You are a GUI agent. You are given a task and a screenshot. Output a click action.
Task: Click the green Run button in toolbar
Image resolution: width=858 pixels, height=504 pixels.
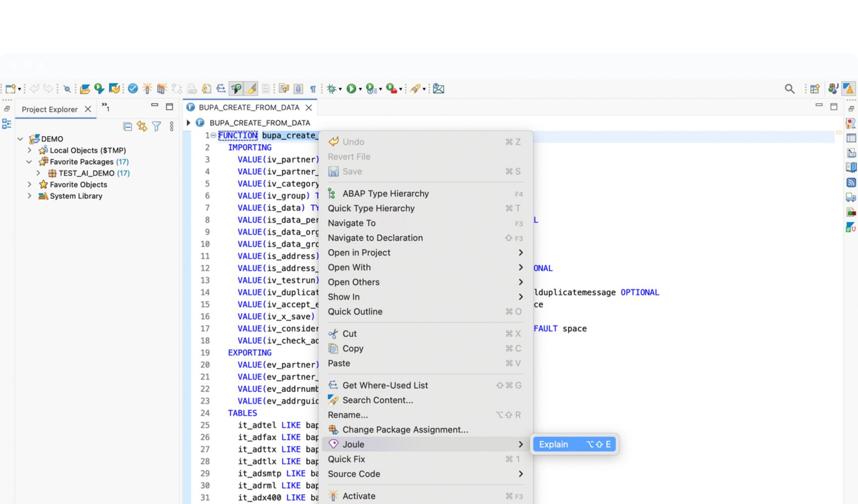click(x=351, y=89)
